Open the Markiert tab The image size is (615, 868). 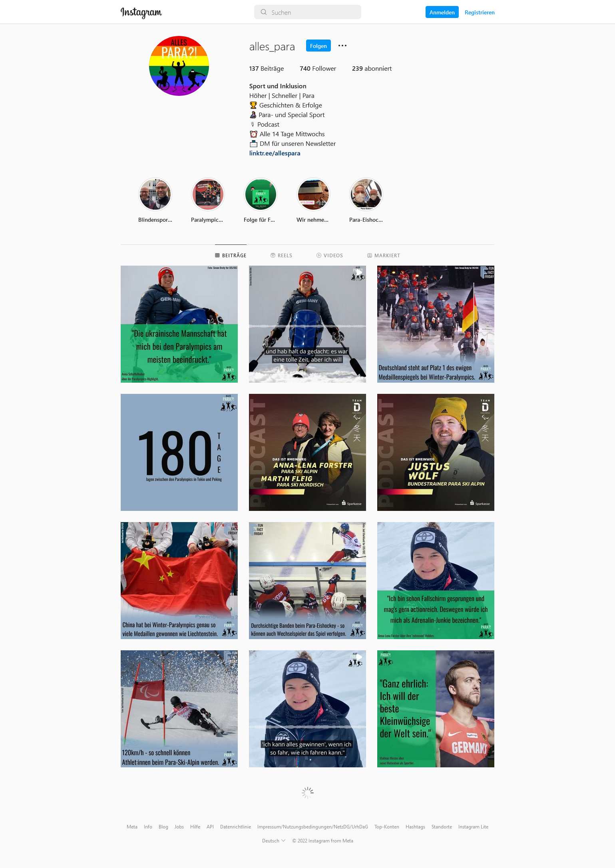[384, 255]
